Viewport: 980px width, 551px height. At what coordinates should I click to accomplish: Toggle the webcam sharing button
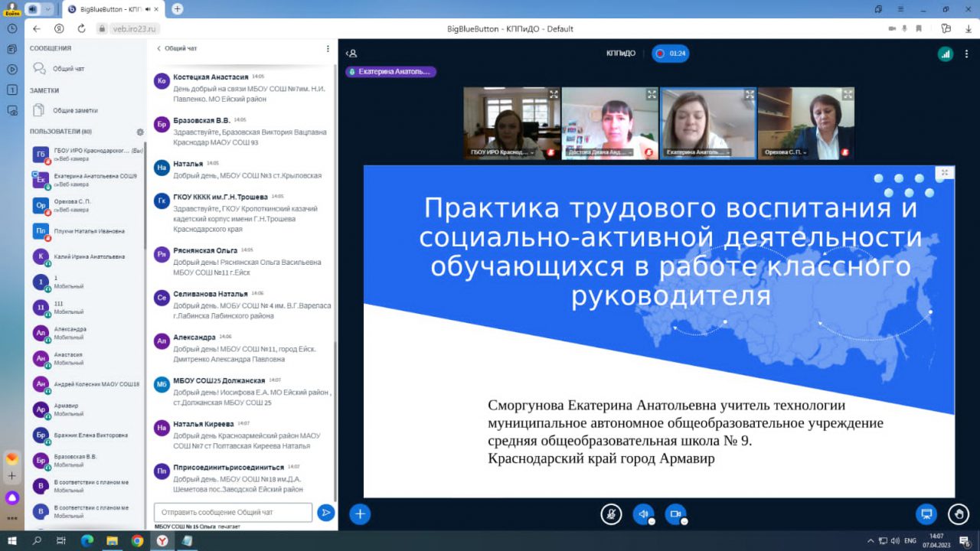click(x=675, y=514)
